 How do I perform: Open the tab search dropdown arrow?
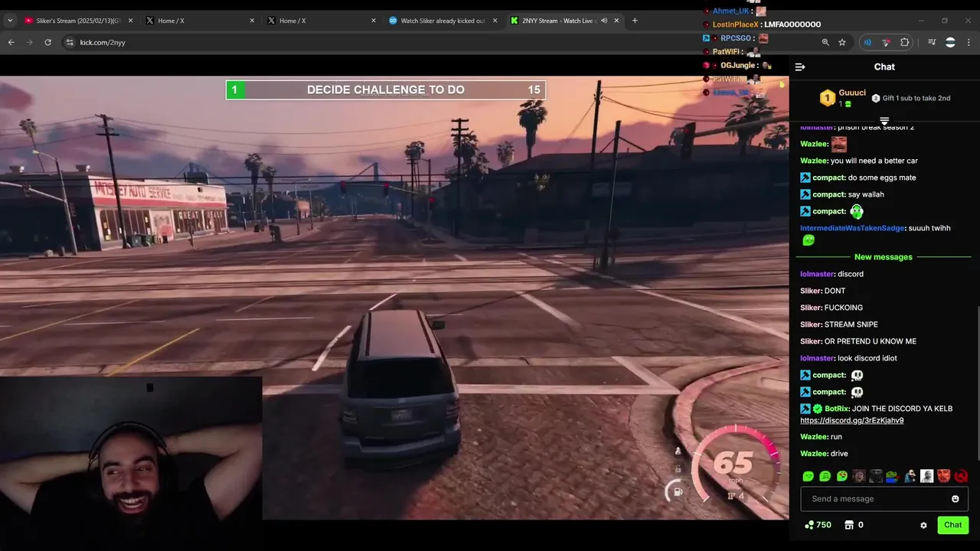(x=9, y=21)
